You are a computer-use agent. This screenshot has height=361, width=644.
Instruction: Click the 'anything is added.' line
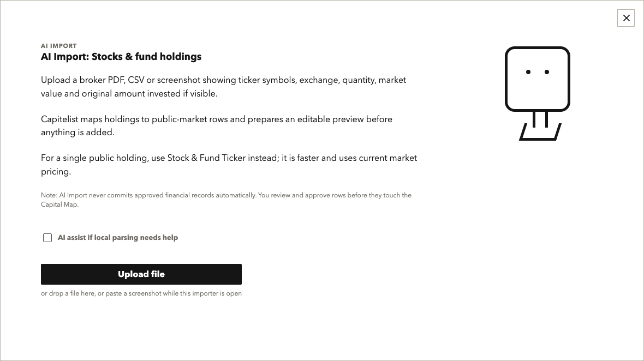77,133
